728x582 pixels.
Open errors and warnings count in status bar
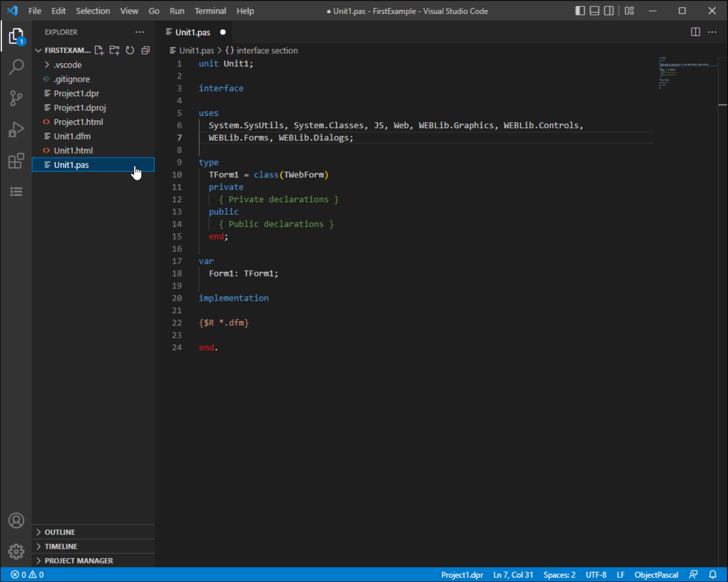click(x=27, y=574)
